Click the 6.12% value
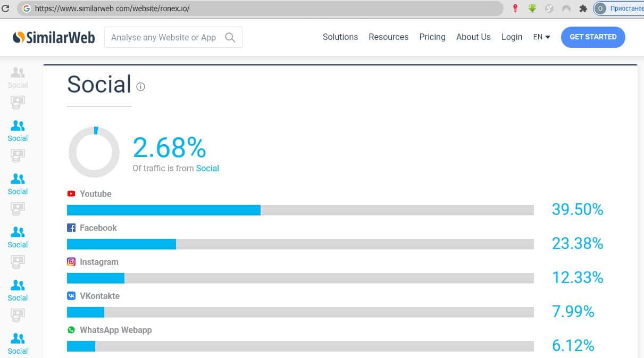The width and height of the screenshot is (644, 358). 573,345
